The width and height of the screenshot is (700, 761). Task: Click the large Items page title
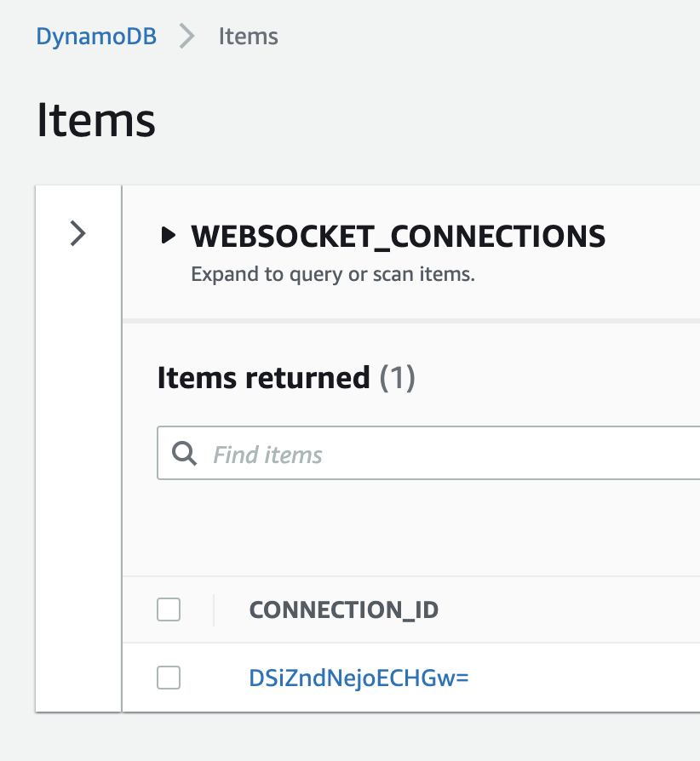click(x=96, y=120)
